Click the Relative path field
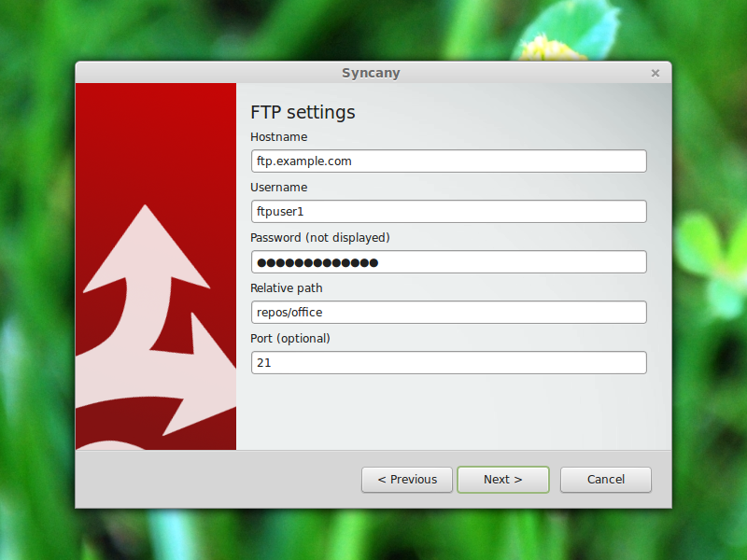Image resolution: width=747 pixels, height=560 pixels. click(449, 313)
